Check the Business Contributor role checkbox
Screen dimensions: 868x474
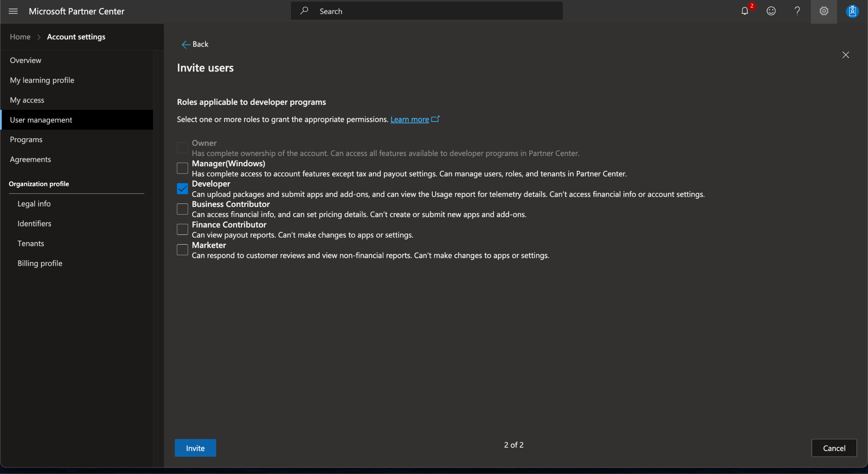[x=182, y=209]
